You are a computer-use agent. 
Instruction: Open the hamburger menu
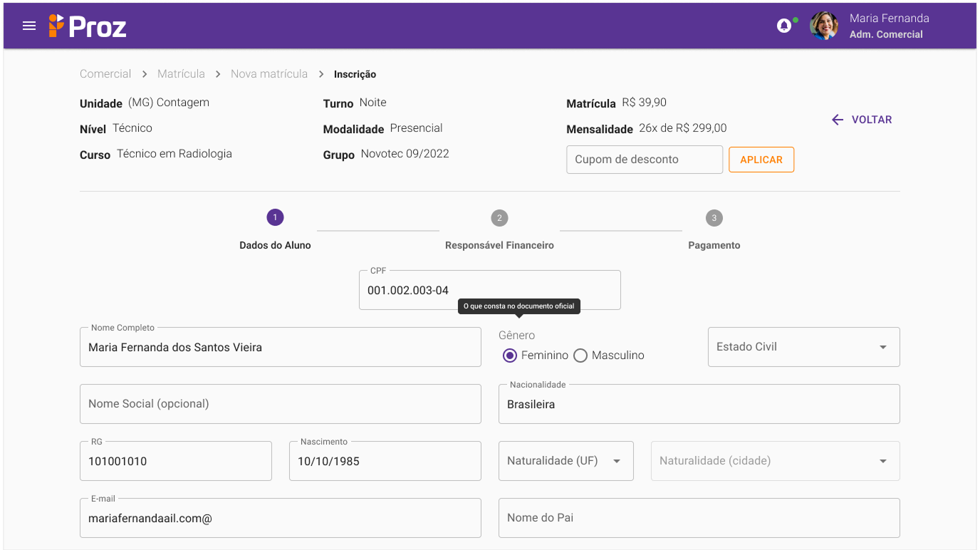coord(29,26)
